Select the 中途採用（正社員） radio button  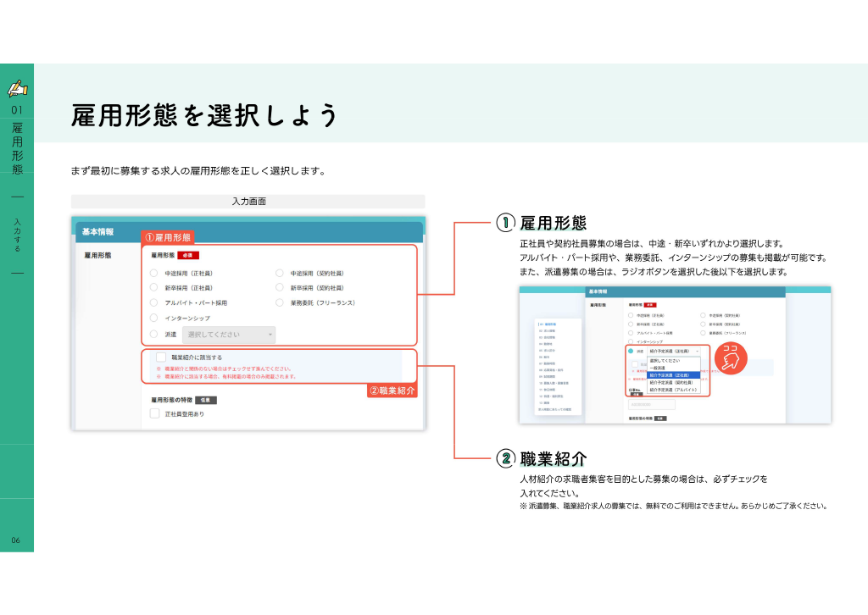154,274
